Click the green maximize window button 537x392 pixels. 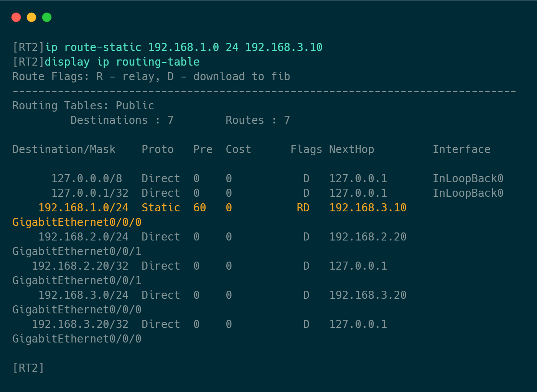(47, 17)
